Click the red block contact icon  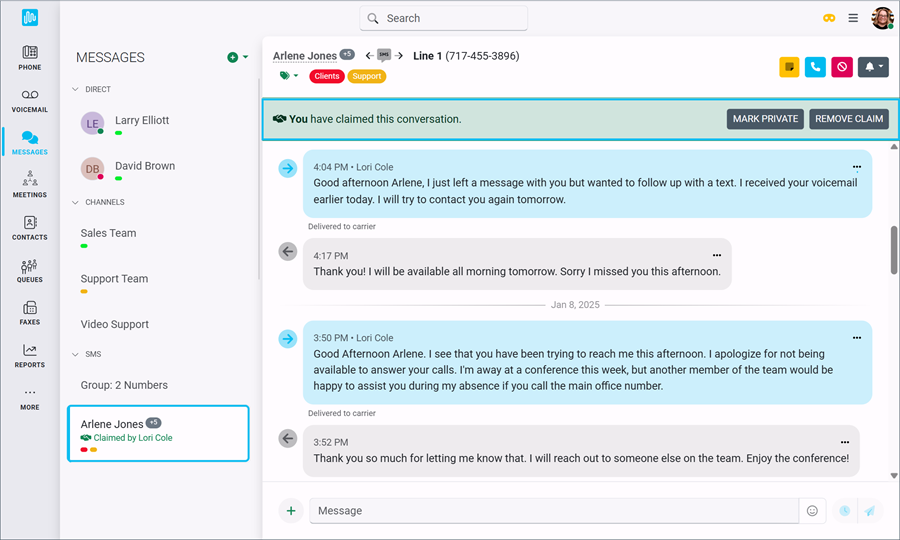click(x=842, y=67)
